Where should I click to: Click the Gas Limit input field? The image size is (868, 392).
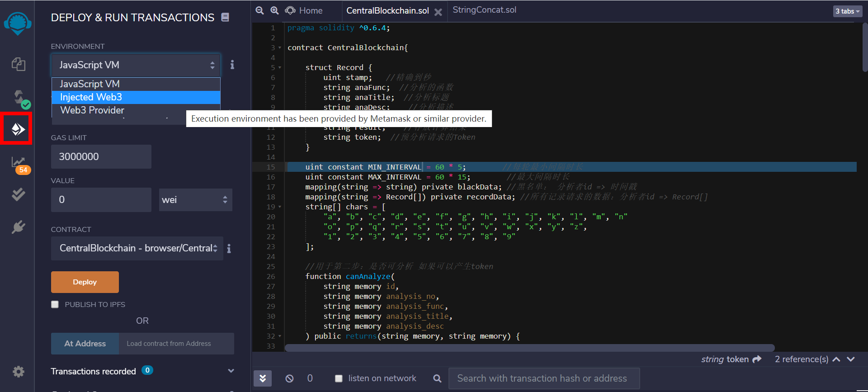[101, 157]
